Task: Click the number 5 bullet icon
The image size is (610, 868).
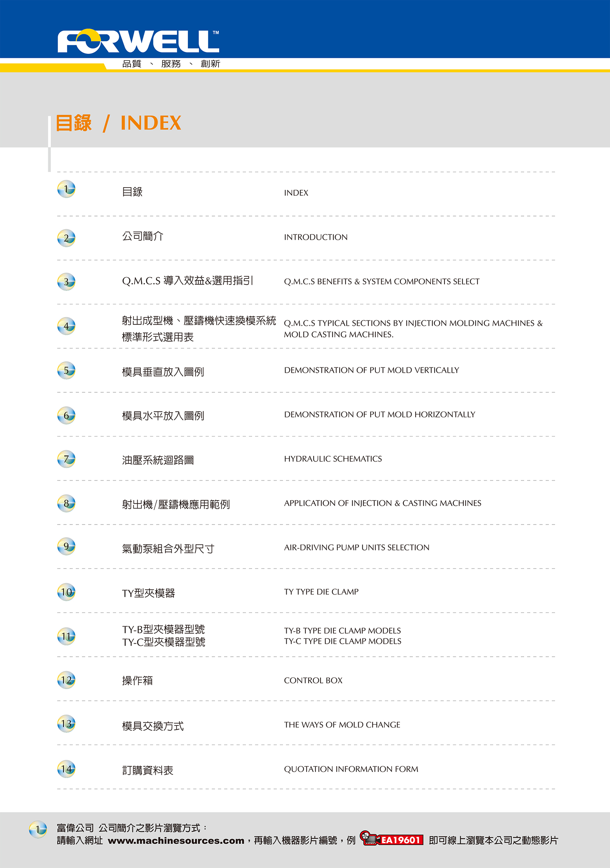Action: click(66, 370)
